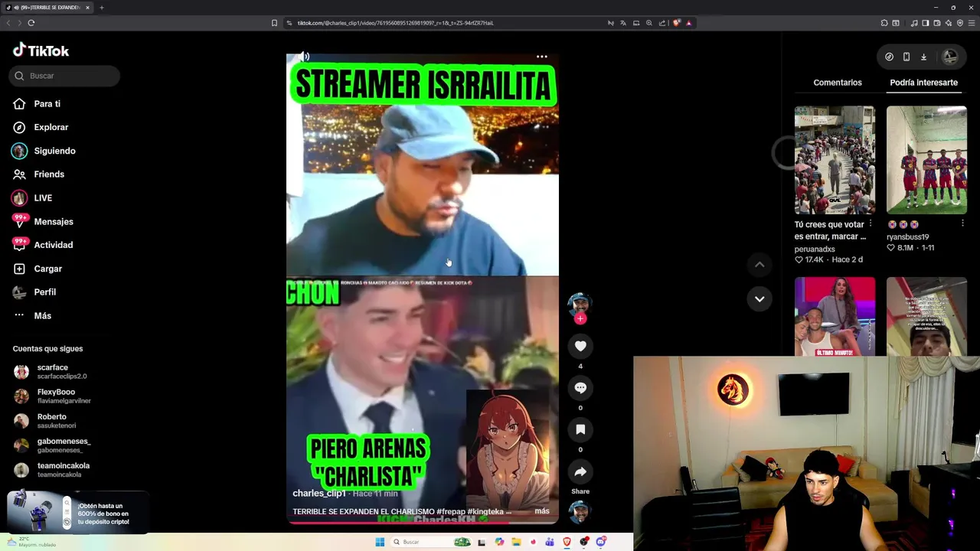Open a new browser tab with plus

[101, 8]
